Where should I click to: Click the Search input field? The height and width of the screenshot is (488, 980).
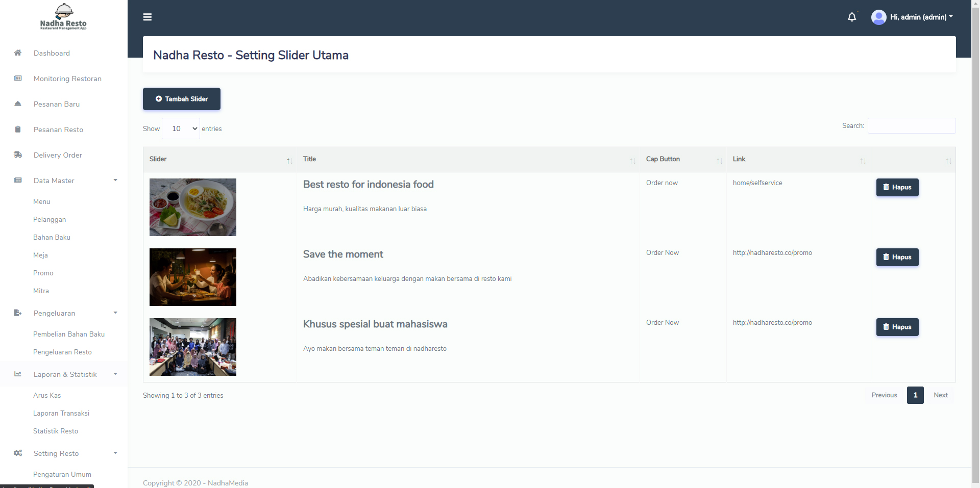tap(912, 126)
